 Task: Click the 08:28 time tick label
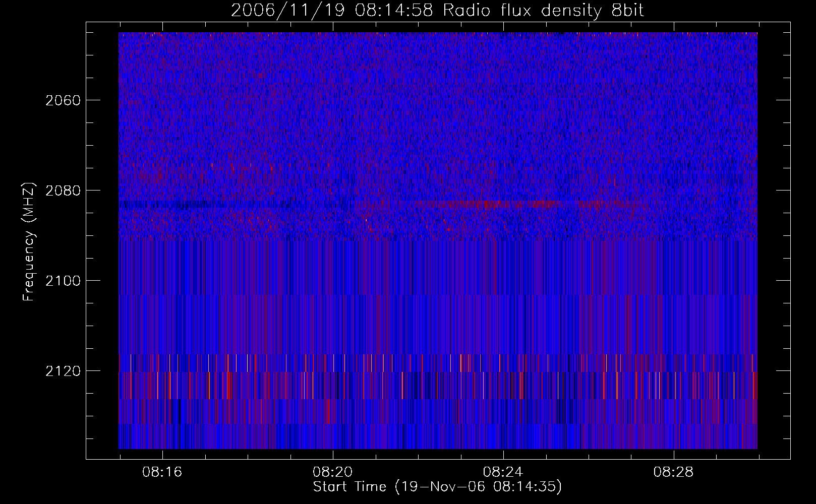pyautogui.click(x=674, y=472)
